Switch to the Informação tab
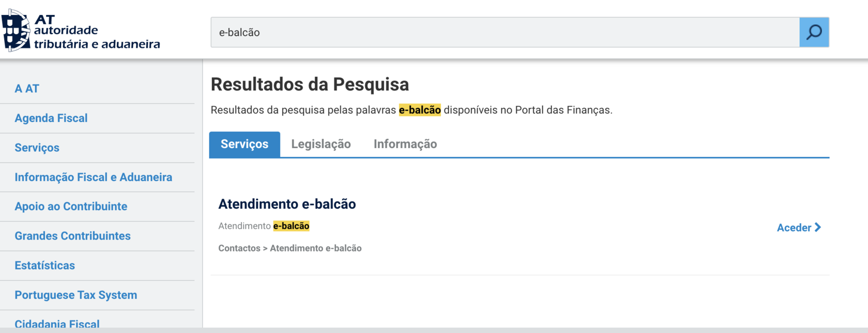This screenshot has height=333, width=868. coord(405,144)
